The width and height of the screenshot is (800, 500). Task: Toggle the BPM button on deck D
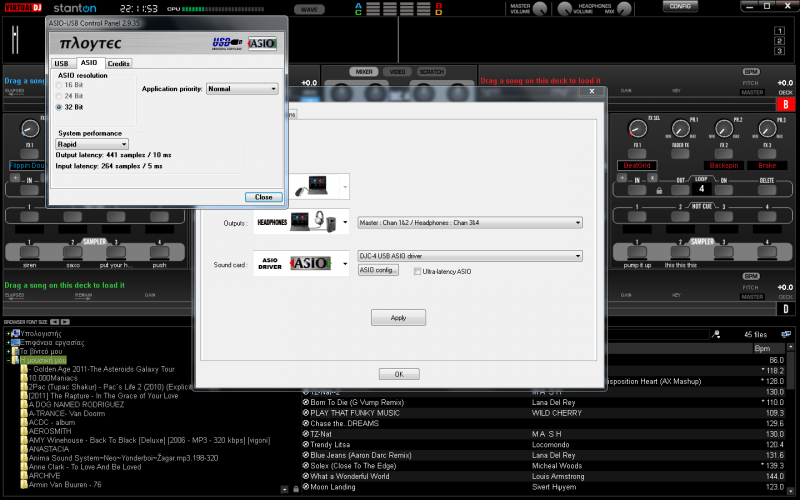pos(751,276)
